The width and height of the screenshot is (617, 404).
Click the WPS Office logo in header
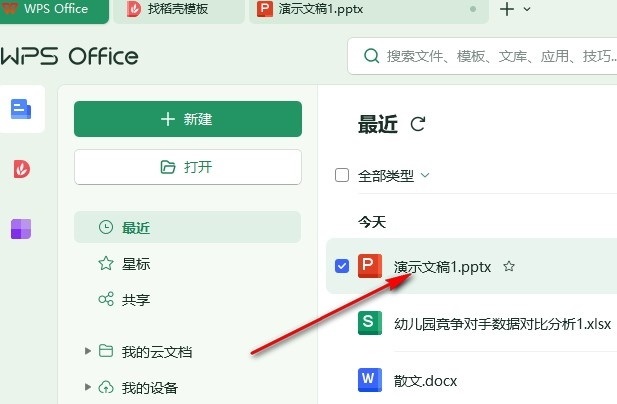coord(70,56)
